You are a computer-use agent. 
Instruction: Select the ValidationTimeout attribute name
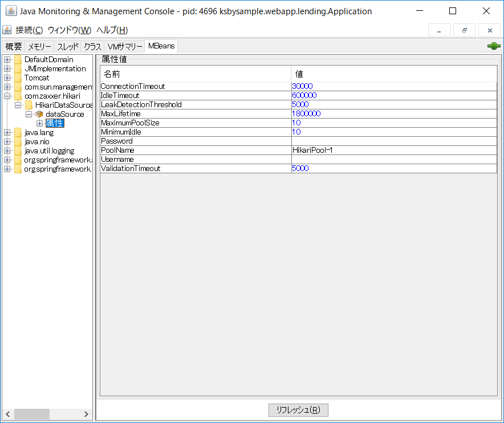coord(131,168)
